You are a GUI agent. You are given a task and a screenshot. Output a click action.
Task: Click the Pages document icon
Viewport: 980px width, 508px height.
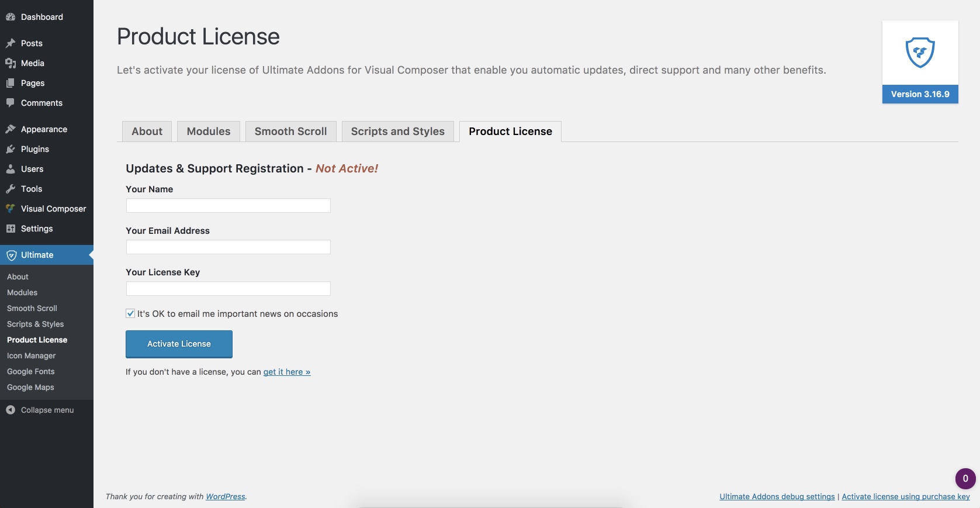click(11, 83)
